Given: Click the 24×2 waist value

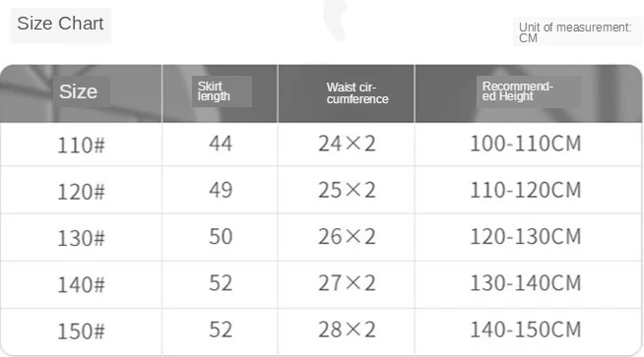Looking at the screenshot, I should (347, 144).
